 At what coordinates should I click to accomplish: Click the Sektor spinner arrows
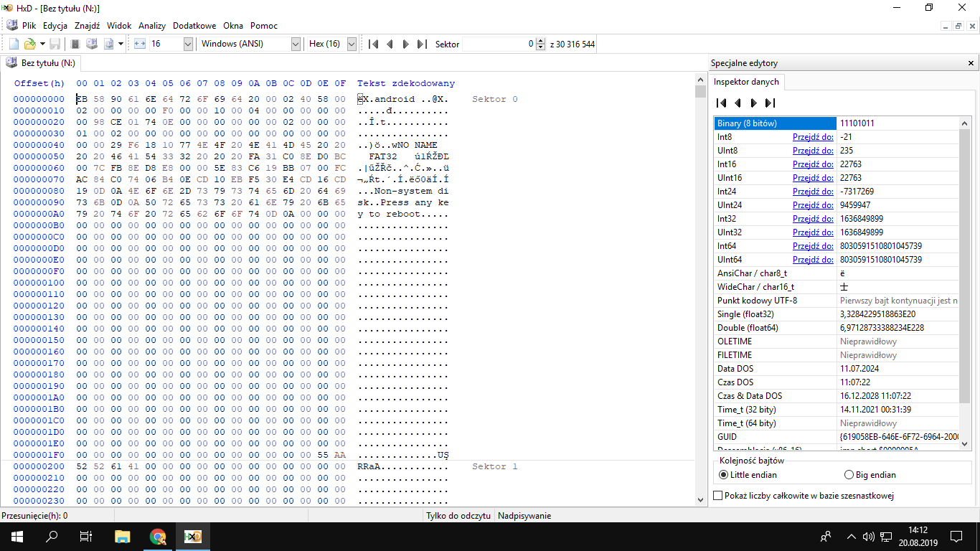click(540, 44)
